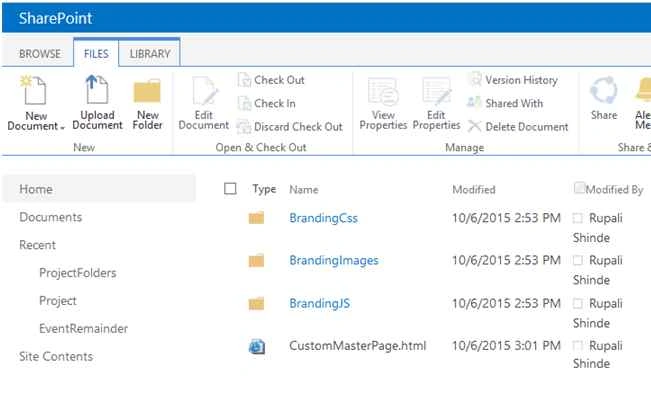651x395 pixels.
Task: Sort by the Modified column header
Action: coord(474,190)
